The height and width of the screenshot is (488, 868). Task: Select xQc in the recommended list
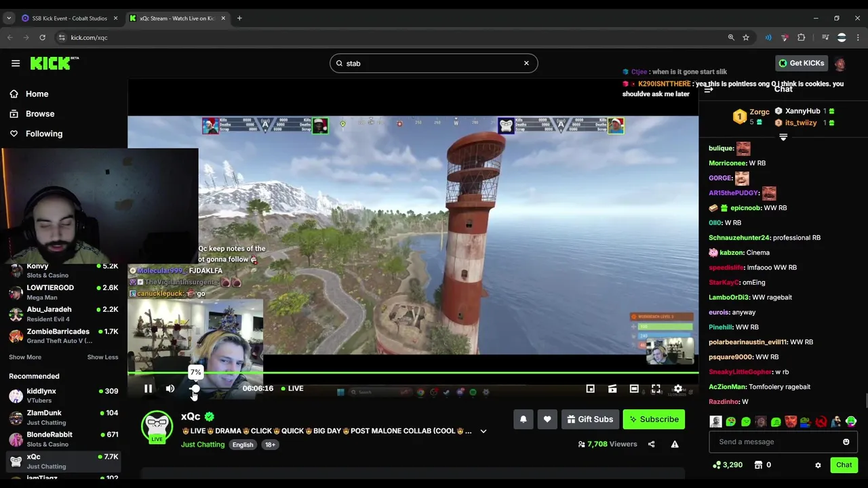click(64, 462)
